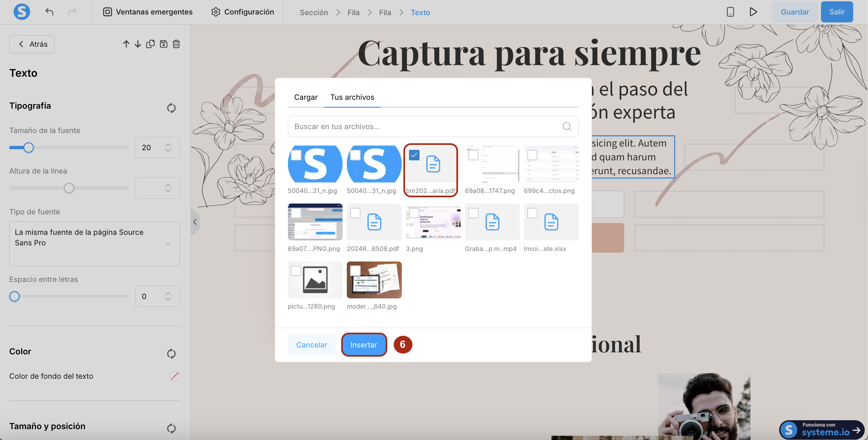Open the Ventanas emergentes menu

(148, 12)
